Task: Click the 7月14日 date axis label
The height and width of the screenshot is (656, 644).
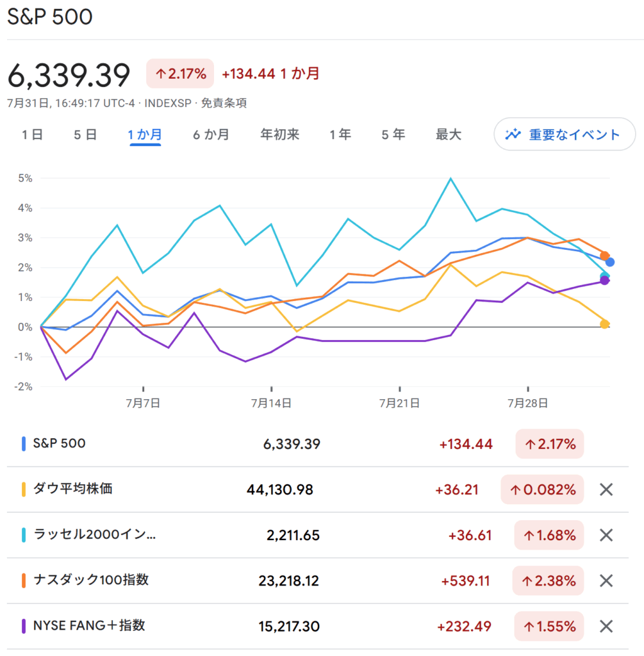Action: (x=271, y=404)
